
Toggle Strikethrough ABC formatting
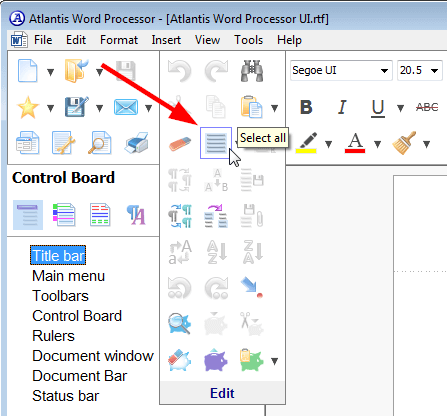427,107
